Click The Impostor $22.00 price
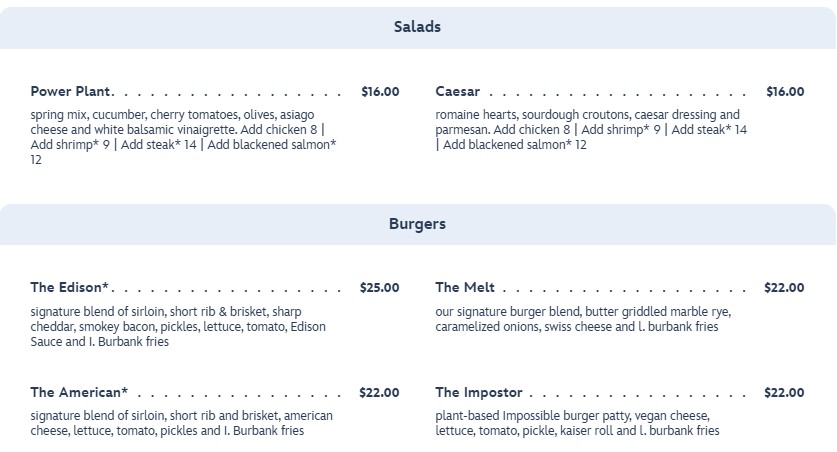 (784, 392)
